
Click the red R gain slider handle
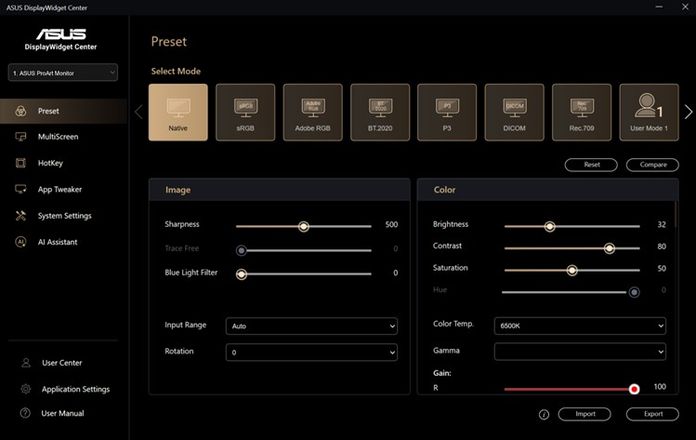(634, 389)
